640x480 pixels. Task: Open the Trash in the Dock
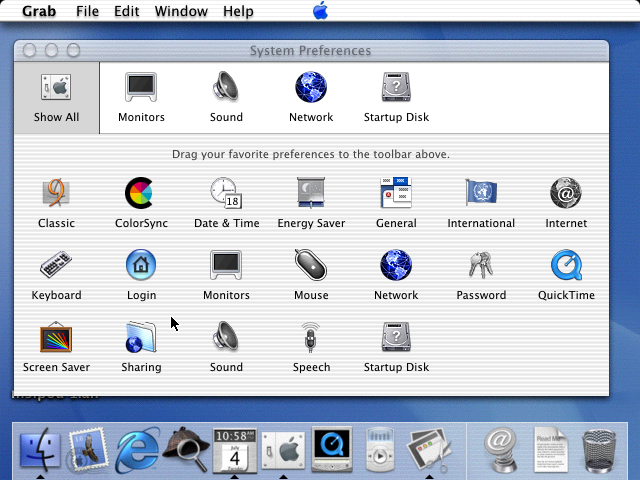pos(599,451)
